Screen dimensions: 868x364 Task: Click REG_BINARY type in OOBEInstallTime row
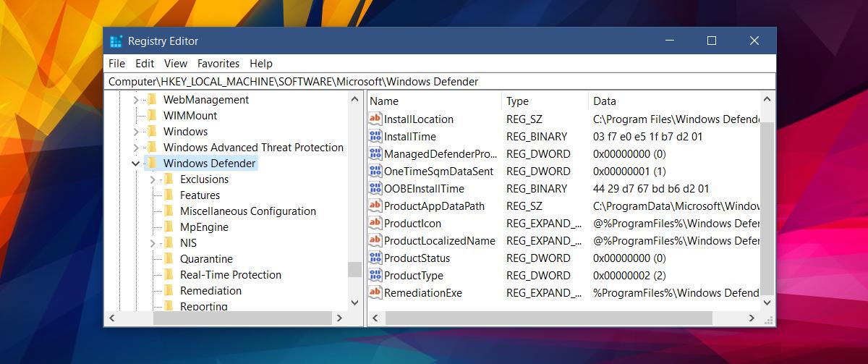(x=537, y=189)
